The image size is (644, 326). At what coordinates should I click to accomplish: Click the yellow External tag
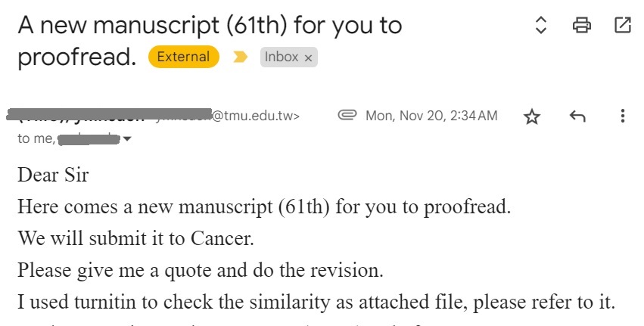[x=183, y=57]
